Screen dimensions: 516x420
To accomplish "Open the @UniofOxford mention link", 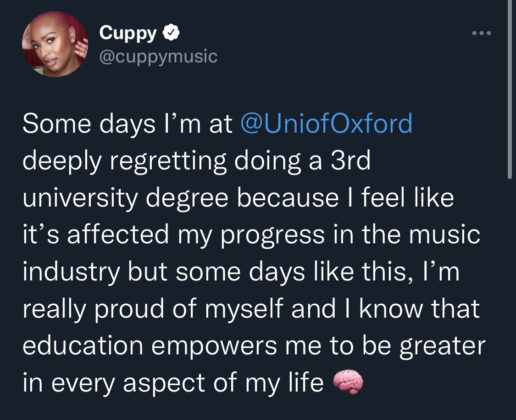I will (x=326, y=123).
